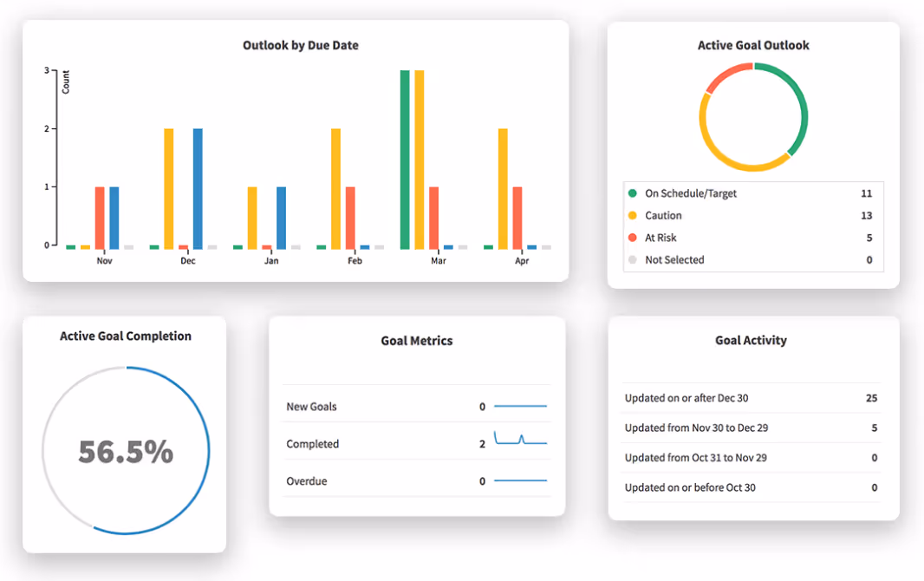The image size is (924, 581).
Task: Click the Outlook by Due Date title
Action: [x=301, y=45]
